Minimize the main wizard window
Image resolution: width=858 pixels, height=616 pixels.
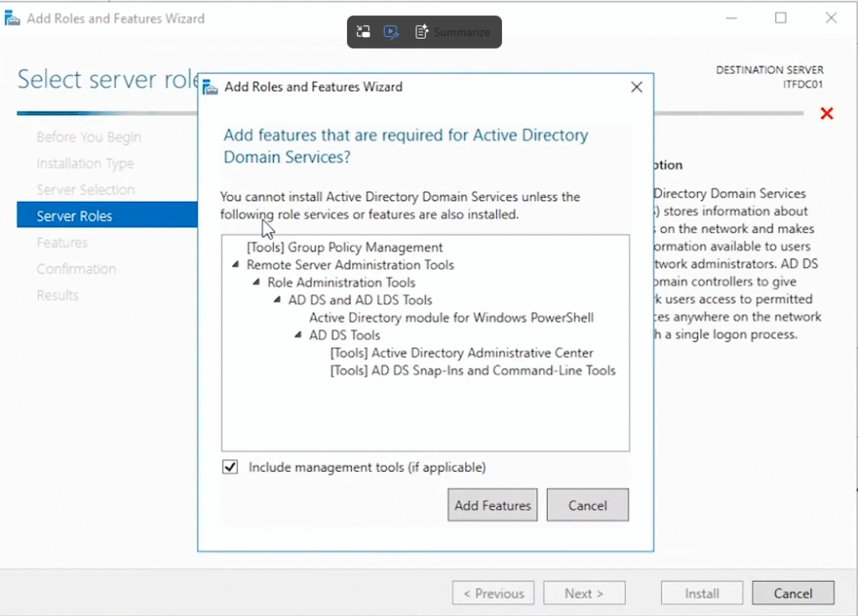(731, 18)
